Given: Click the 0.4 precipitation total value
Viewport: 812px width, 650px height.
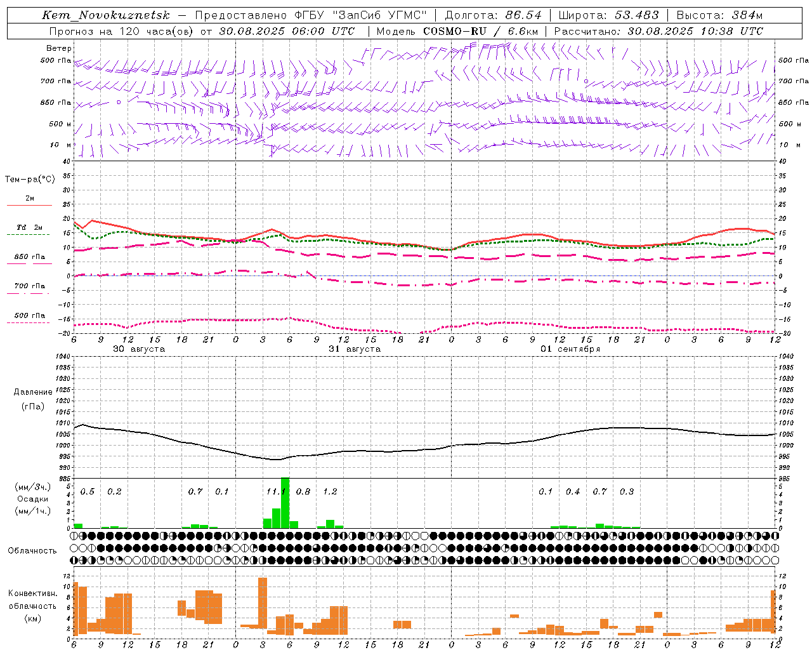Looking at the screenshot, I should coord(573,491).
